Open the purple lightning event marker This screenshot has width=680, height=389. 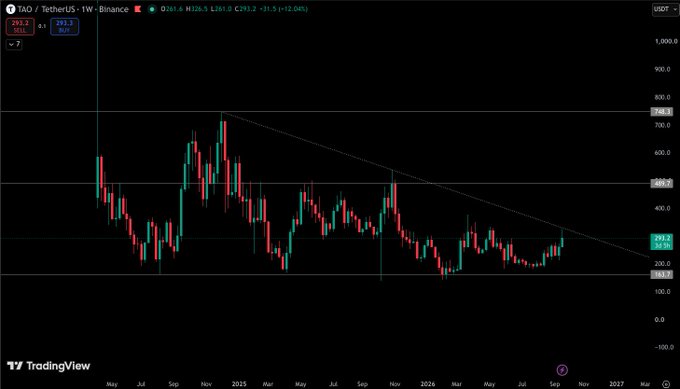point(562,370)
